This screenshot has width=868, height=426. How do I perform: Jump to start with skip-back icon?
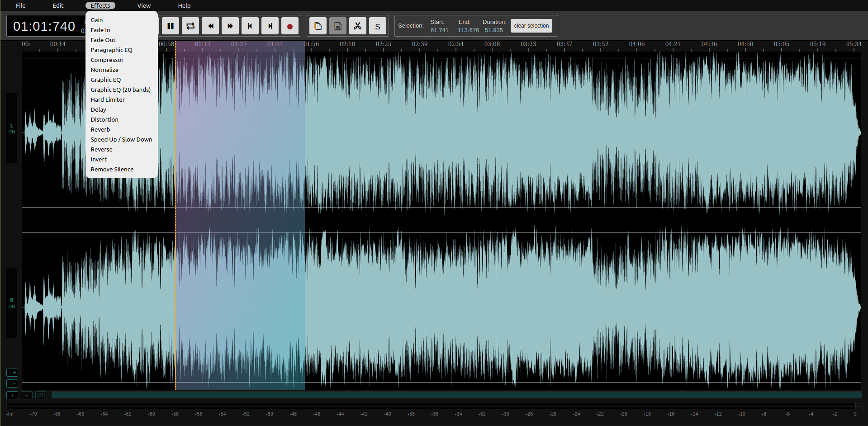(x=250, y=26)
